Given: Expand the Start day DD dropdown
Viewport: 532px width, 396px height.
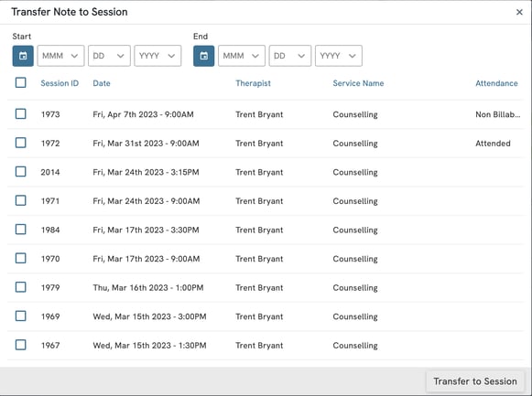Looking at the screenshot, I should pyautogui.click(x=109, y=56).
